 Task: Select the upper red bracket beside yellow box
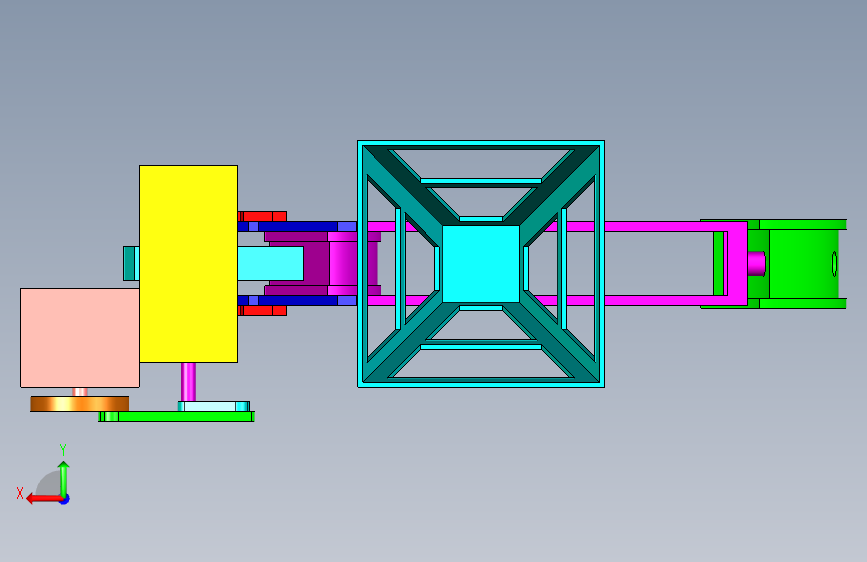click(x=262, y=216)
